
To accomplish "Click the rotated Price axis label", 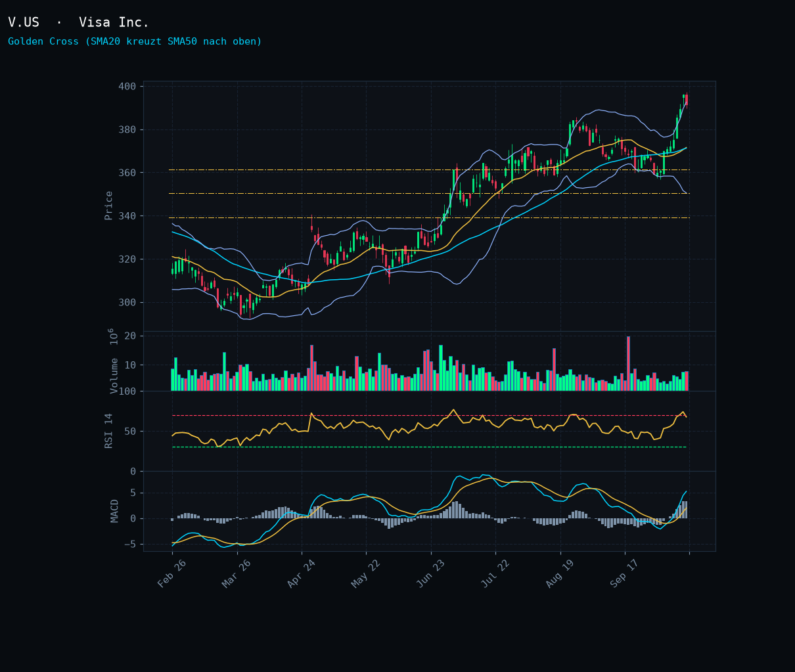I will (109, 206).
